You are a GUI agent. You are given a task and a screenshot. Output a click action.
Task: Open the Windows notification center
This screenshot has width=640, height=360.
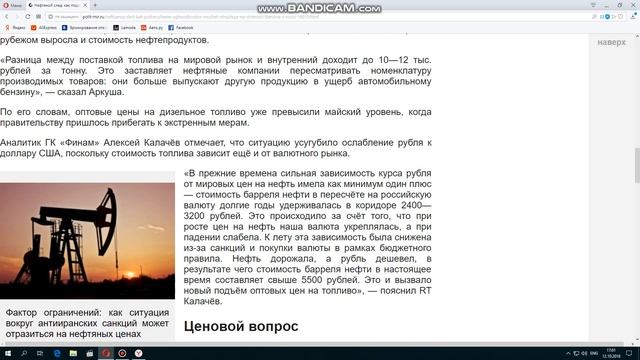coord(629,353)
